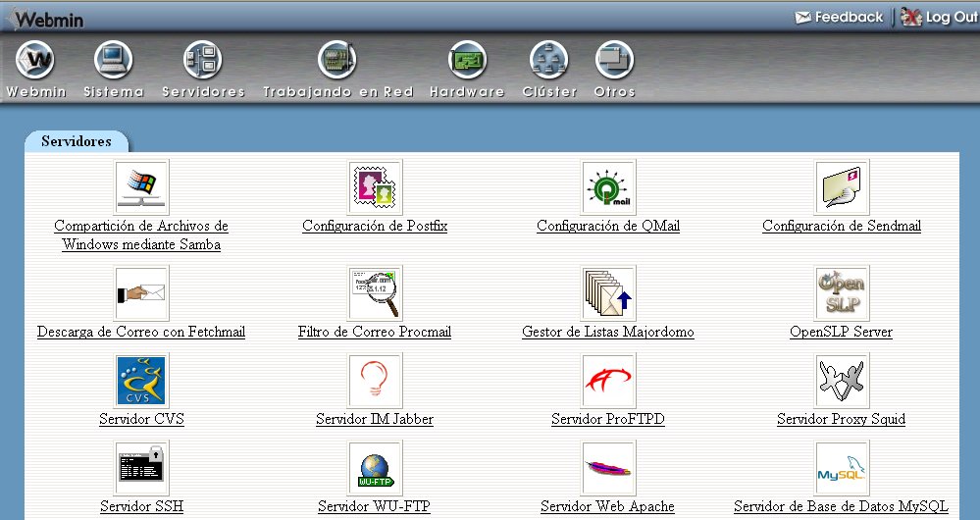Open the Samba Windows file sharing icon
Screen dimensions: 980x520
pos(141,186)
